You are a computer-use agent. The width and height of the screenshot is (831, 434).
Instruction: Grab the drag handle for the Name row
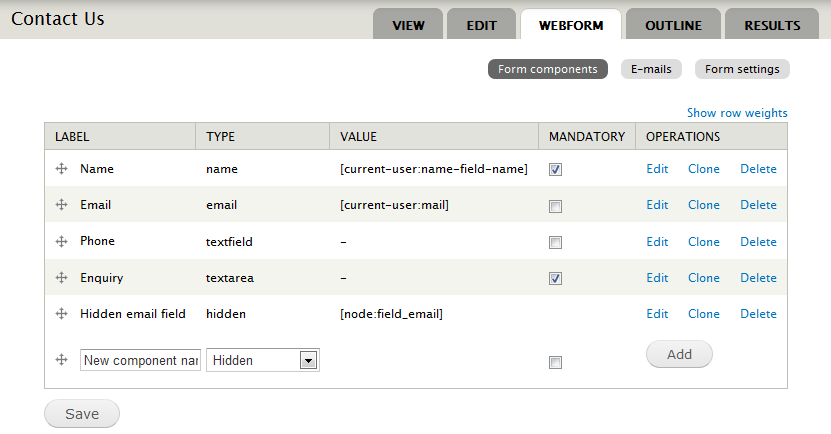pos(61,169)
